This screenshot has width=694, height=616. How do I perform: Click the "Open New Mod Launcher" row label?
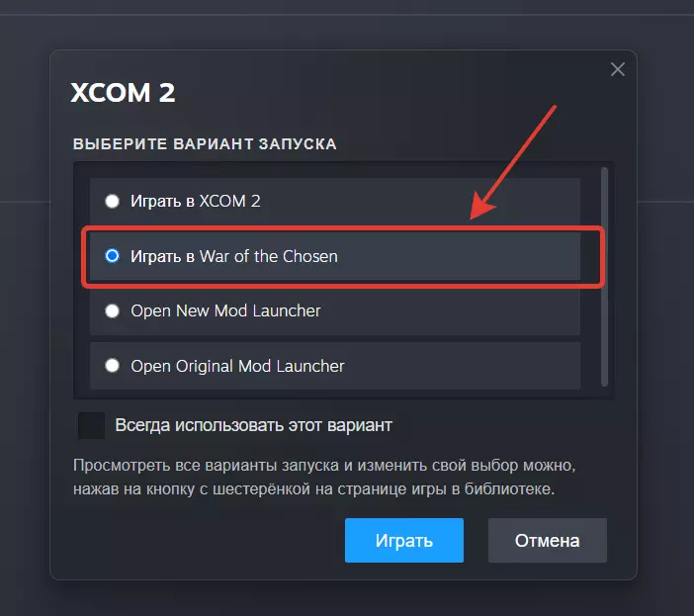point(225,310)
